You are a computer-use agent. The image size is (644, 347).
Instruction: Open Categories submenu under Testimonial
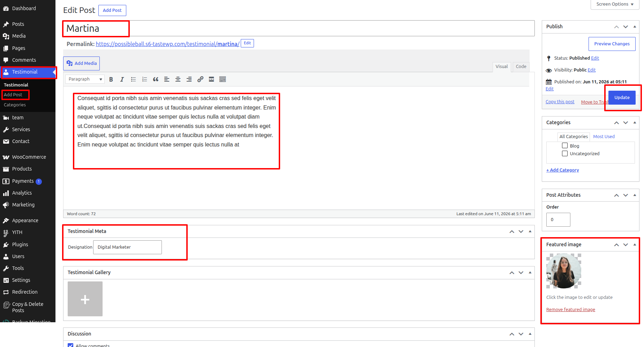click(x=15, y=105)
